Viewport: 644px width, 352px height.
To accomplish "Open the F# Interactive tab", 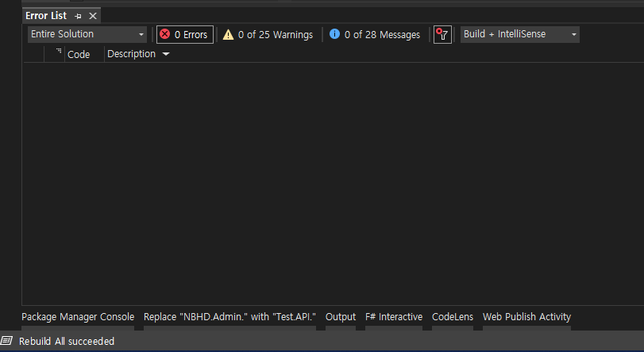I will pyautogui.click(x=394, y=317).
